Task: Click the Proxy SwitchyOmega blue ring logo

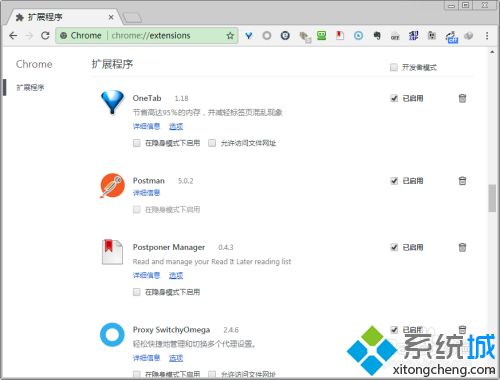Action: pyautogui.click(x=112, y=334)
